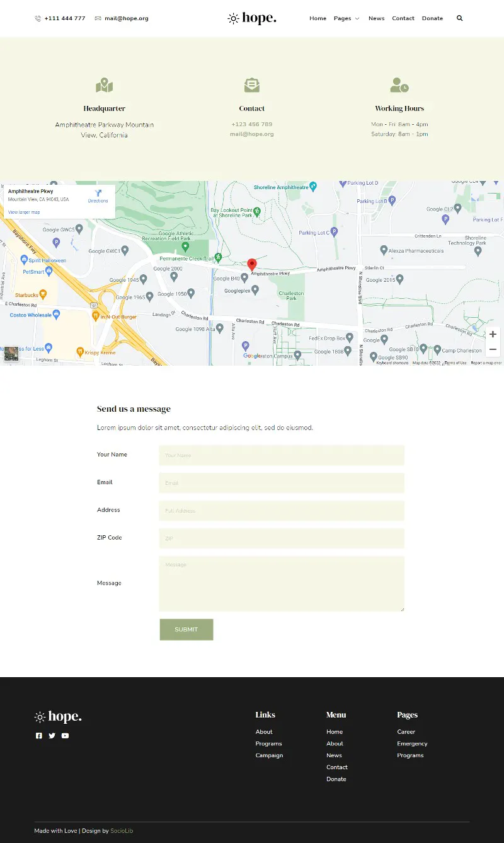
Task: Switch map to satellite view thumbnail
Action: click(11, 354)
